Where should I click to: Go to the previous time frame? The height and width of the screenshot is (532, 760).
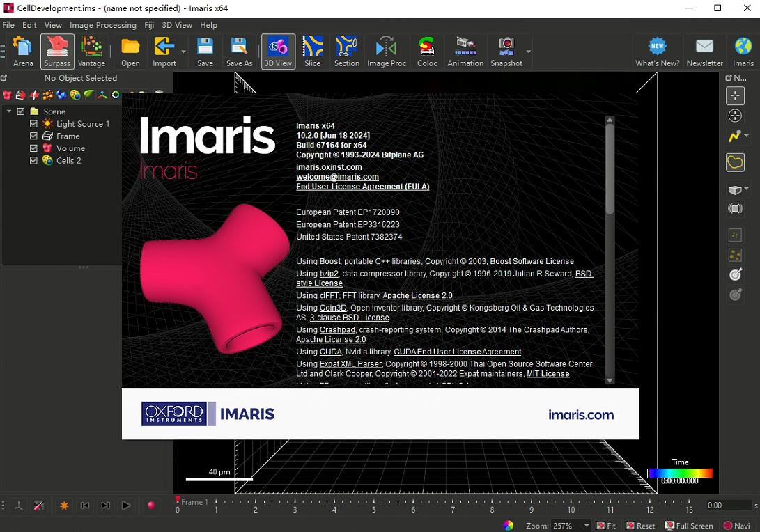click(85, 506)
